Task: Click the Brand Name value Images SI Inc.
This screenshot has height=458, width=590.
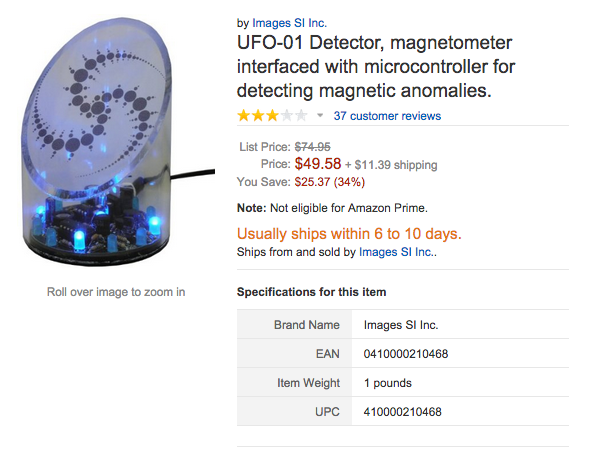Action: coord(401,325)
